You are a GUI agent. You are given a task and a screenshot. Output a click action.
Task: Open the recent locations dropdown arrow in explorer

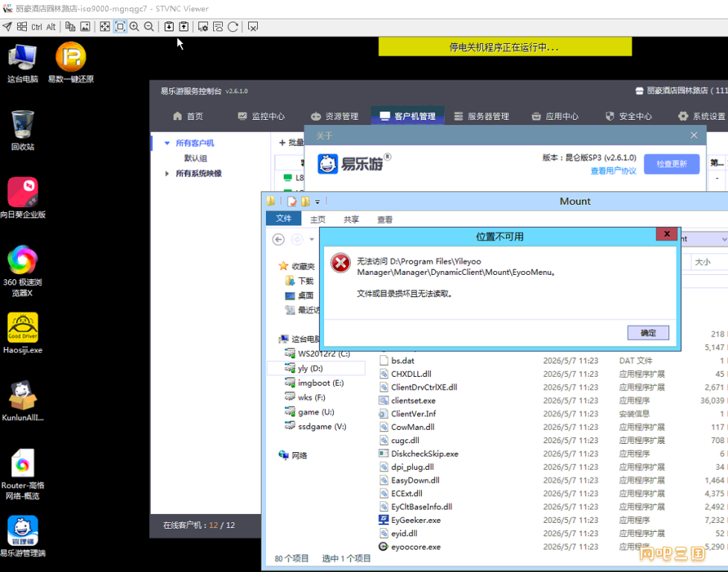[x=312, y=239]
